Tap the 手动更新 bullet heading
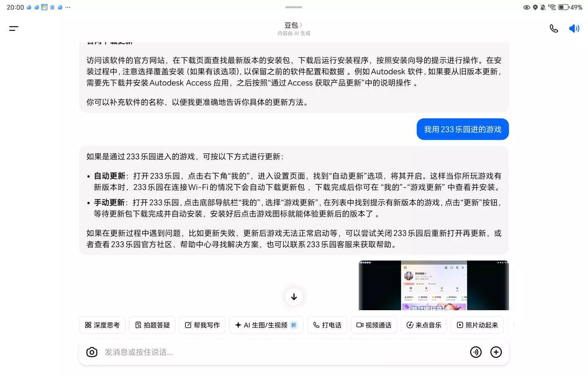This screenshot has height=376, width=588. pyautogui.click(x=109, y=203)
